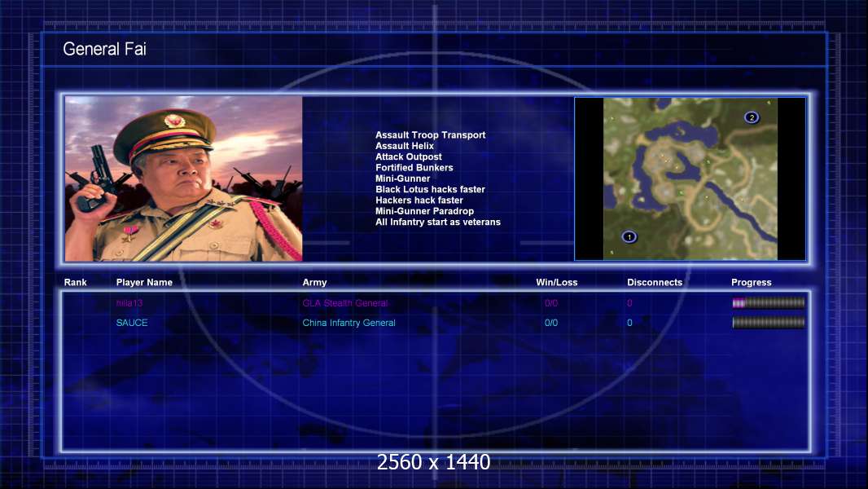The image size is (868, 489).
Task: Select player name hila13
Action: click(x=129, y=303)
